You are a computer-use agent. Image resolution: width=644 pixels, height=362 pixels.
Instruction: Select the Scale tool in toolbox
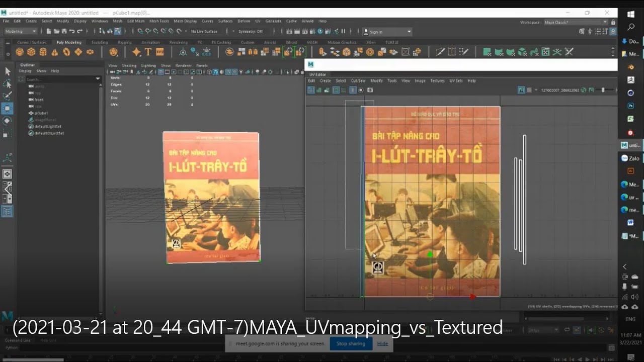(8, 134)
